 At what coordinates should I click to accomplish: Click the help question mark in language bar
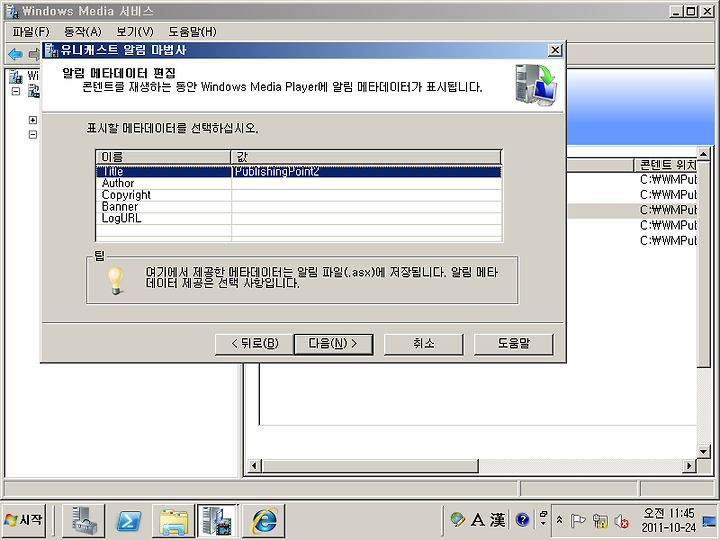523,520
